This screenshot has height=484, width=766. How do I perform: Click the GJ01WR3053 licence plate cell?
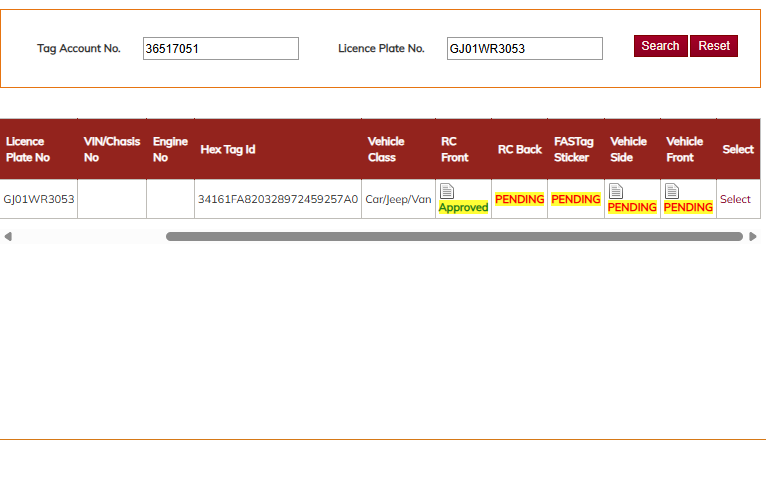39,199
